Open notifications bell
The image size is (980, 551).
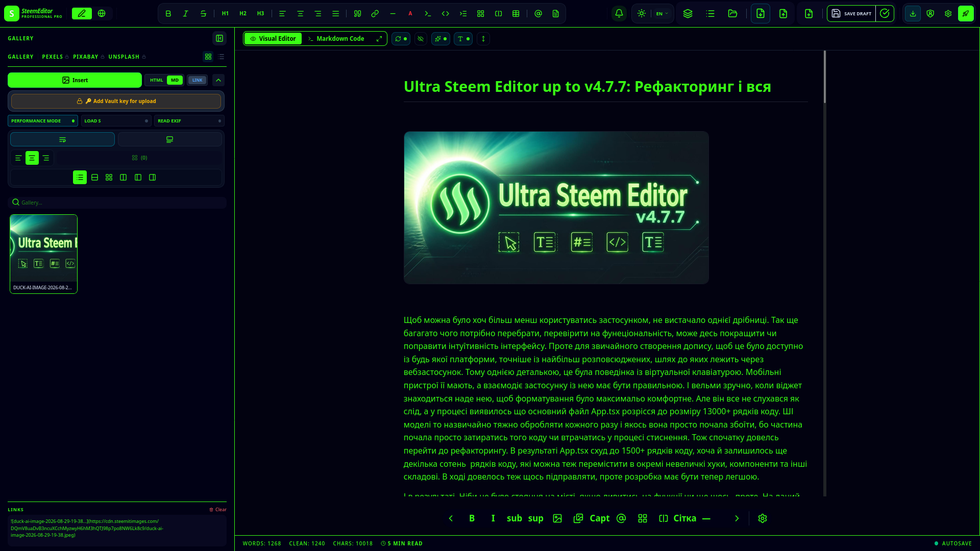point(619,14)
